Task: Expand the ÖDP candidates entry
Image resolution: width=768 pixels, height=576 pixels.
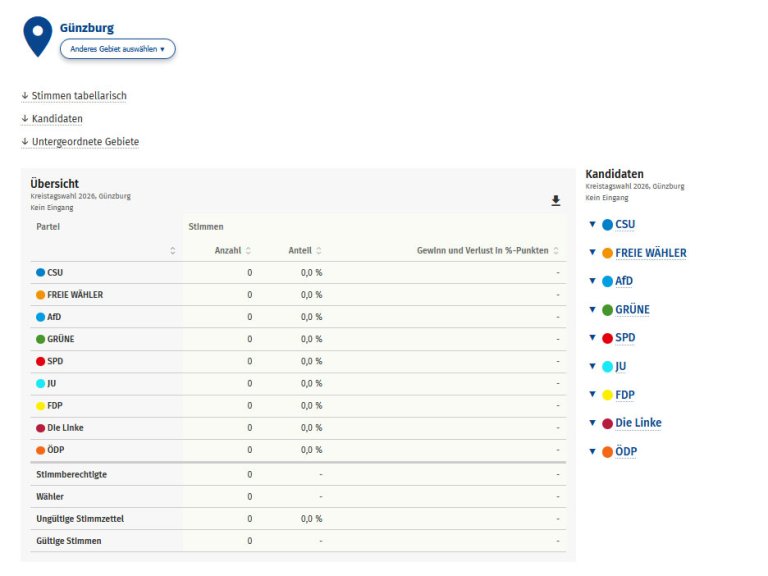Action: coord(625,452)
